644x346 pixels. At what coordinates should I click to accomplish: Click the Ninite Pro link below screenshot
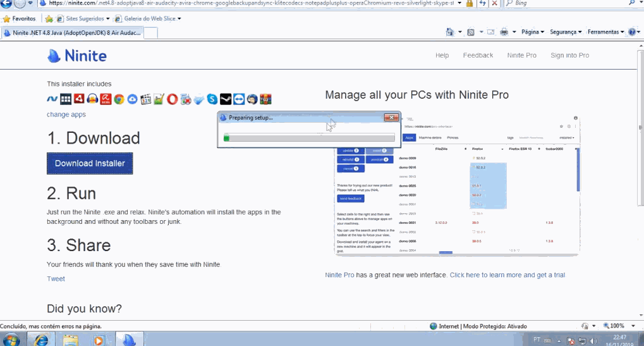(x=339, y=275)
